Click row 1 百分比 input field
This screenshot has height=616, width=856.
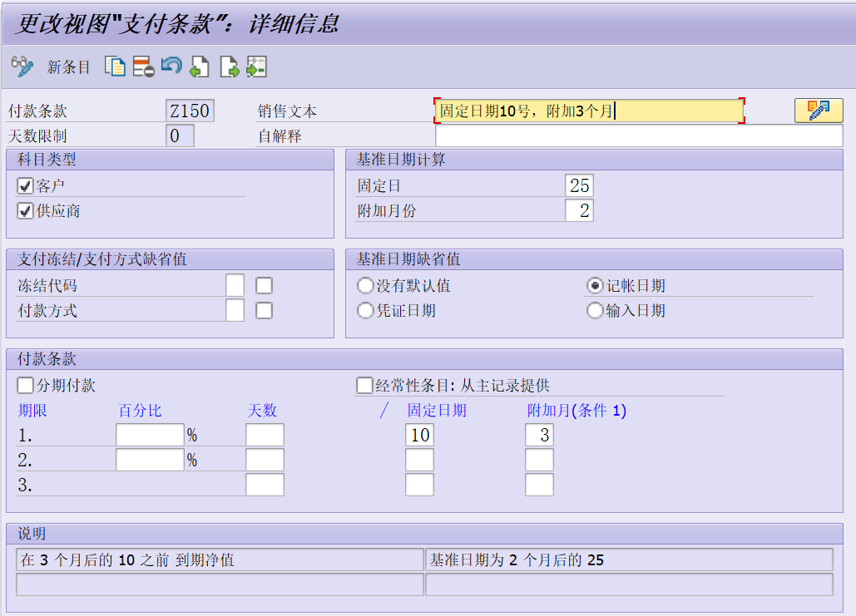click(x=150, y=435)
